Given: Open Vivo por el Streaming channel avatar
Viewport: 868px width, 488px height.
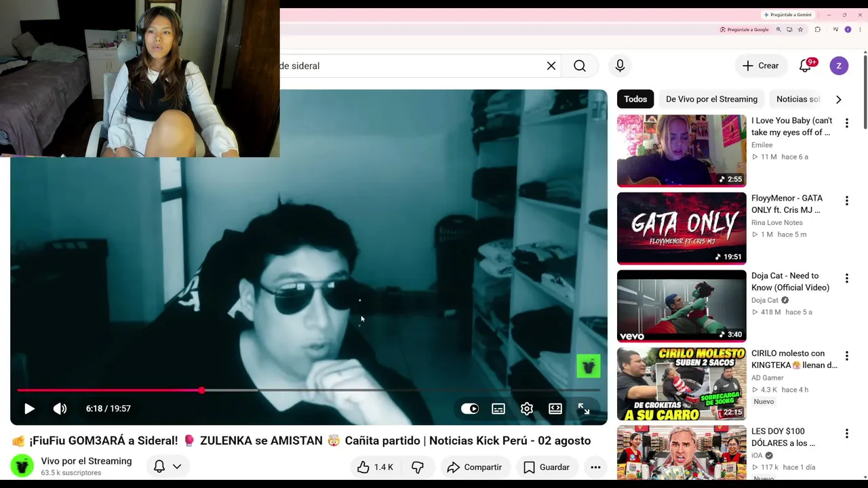Looking at the screenshot, I should pyautogui.click(x=22, y=466).
